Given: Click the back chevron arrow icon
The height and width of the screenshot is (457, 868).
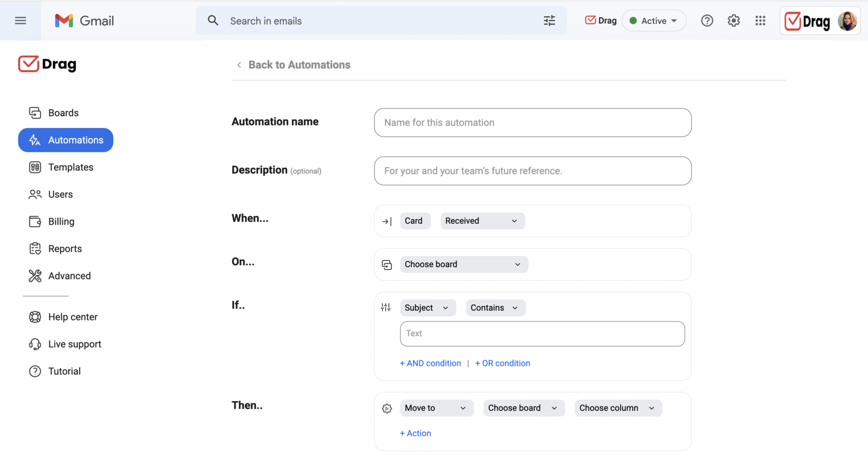Looking at the screenshot, I should point(239,65).
